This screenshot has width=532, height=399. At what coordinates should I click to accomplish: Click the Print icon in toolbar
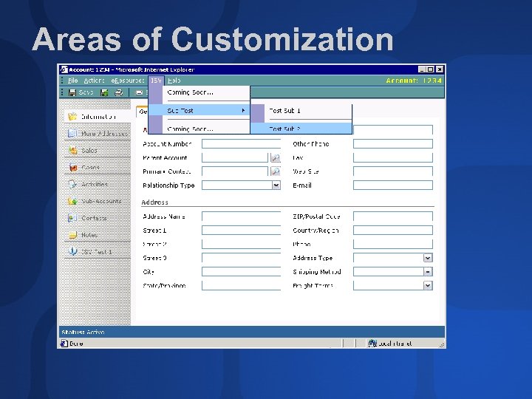118,92
